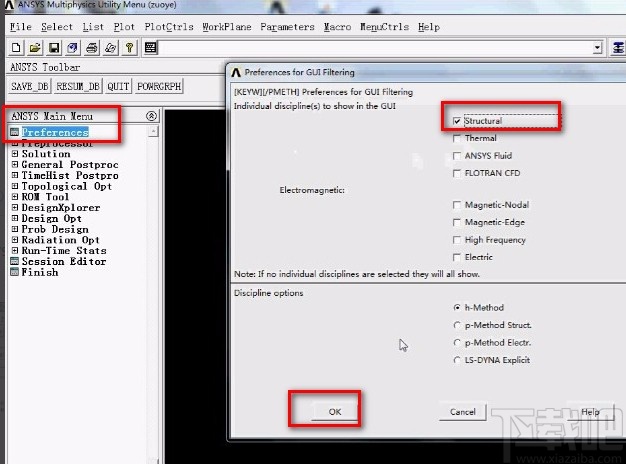Open the List menu

[x=93, y=27]
